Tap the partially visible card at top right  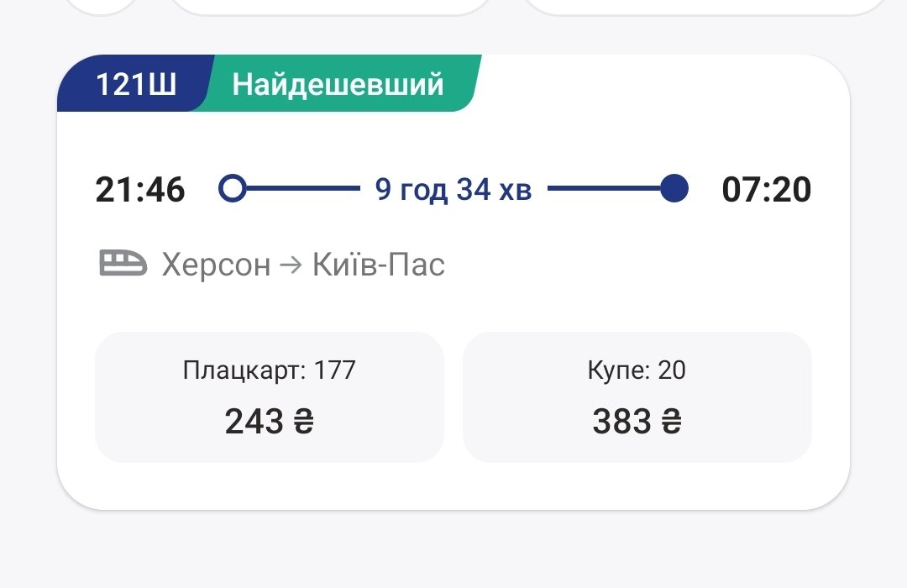(x=705, y=7)
